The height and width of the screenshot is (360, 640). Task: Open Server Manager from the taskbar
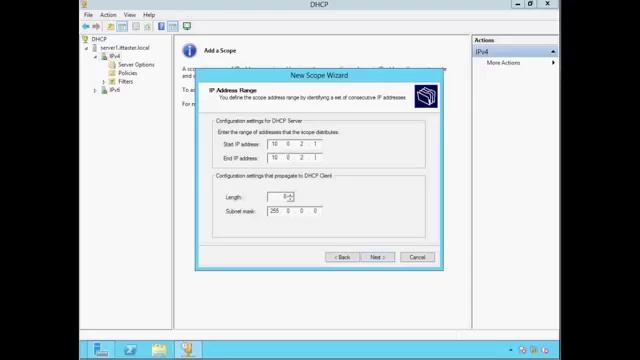(100, 350)
